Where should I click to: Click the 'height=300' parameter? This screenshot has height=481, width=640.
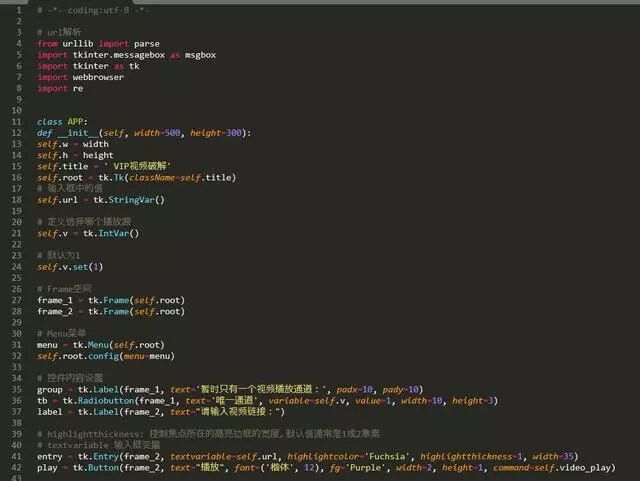click(216, 133)
